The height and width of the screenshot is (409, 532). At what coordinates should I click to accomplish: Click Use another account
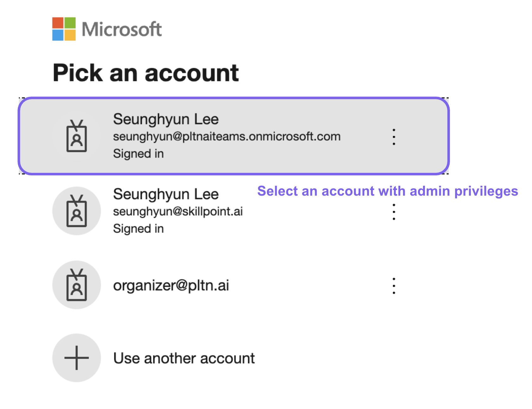234,358
